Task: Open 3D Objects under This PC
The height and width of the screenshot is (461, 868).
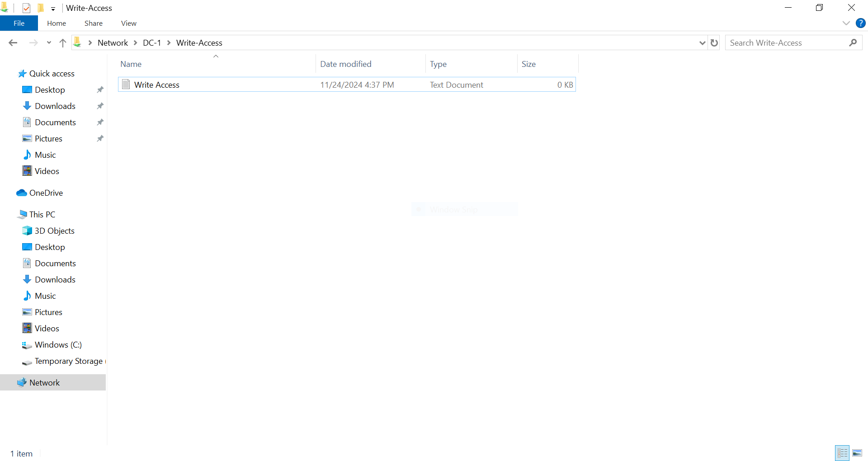Action: 55,231
